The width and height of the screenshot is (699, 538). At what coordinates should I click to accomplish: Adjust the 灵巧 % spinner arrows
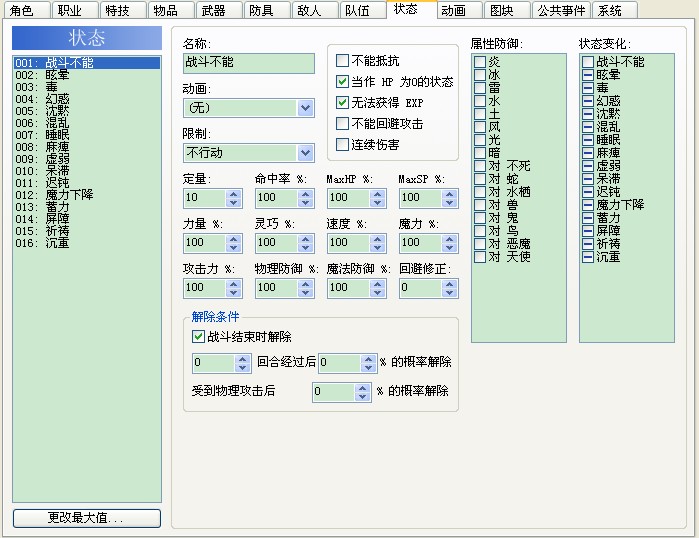tap(305, 243)
